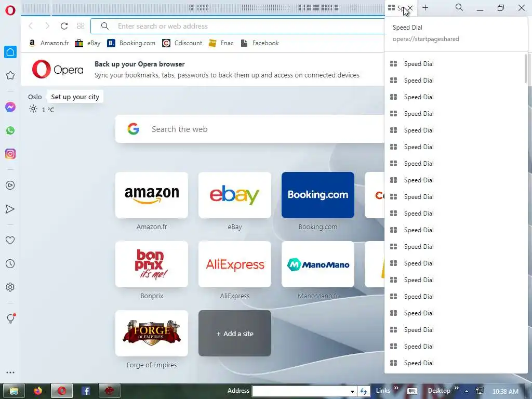Open History clock icon in sidebar
Viewport: 532px width, 399px height.
point(10,263)
